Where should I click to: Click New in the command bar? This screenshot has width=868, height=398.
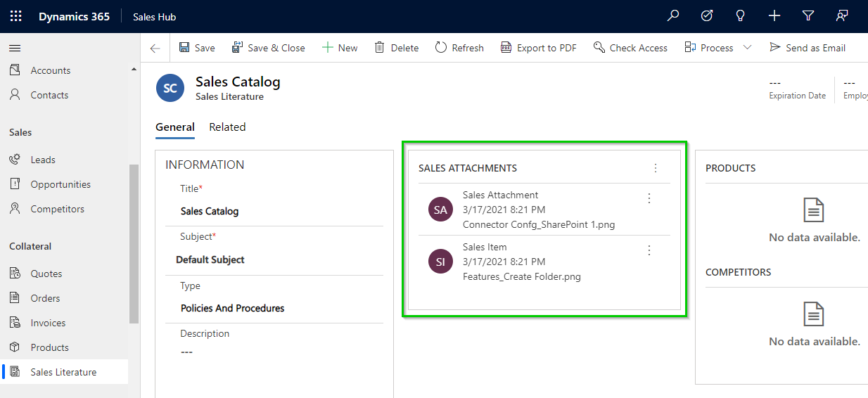(340, 48)
